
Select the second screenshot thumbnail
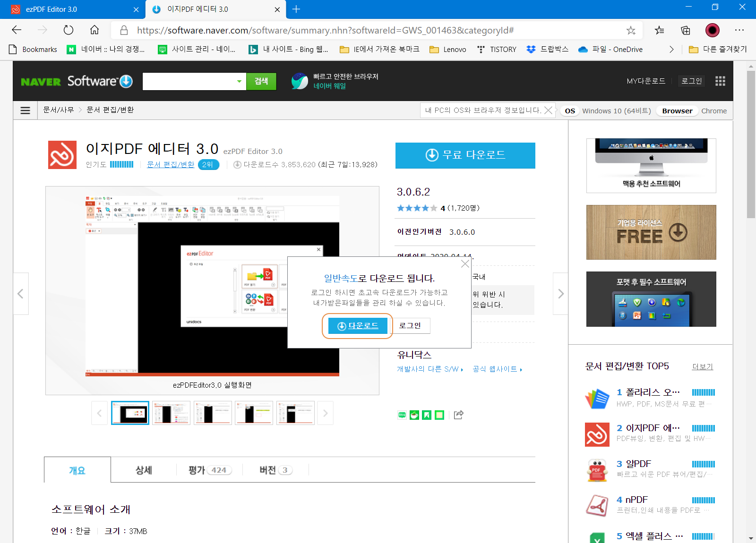coord(171,413)
